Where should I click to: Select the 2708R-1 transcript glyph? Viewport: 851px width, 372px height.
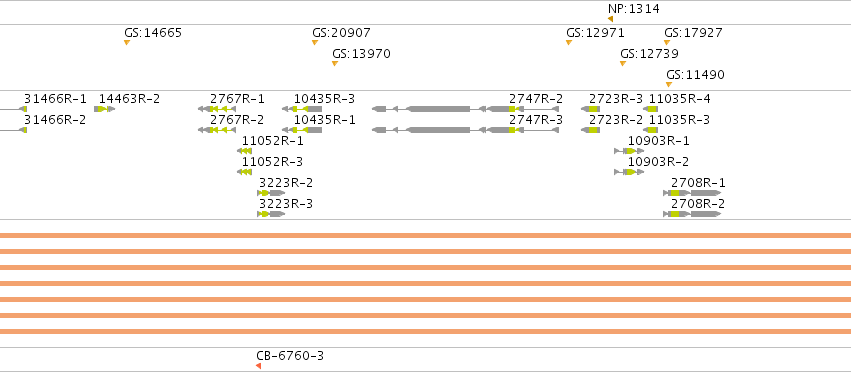[x=692, y=193]
